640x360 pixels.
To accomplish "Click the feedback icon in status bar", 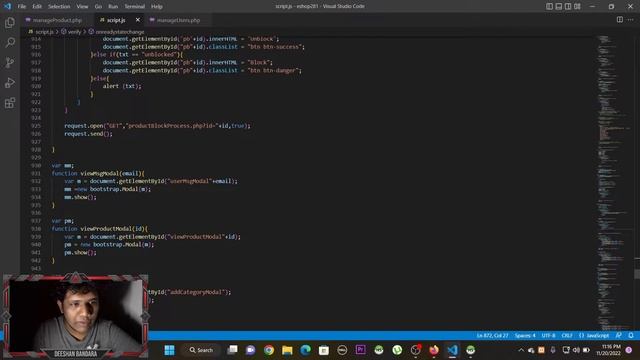I will (619, 336).
